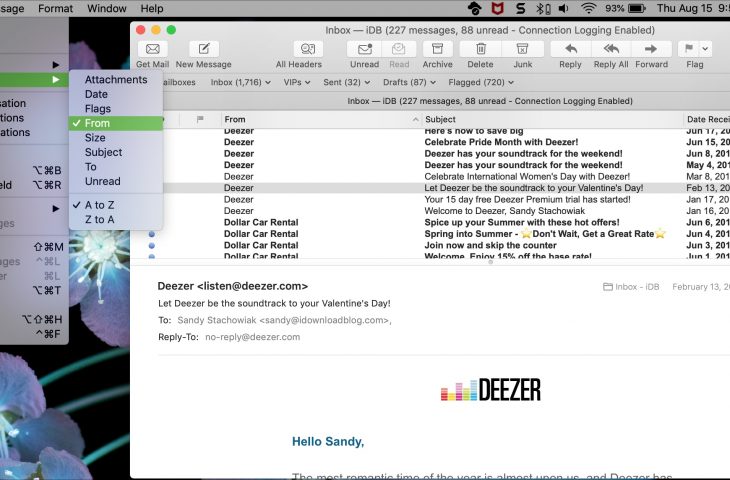Click unread dot beside Join now email
730x480 pixels.
point(152,245)
